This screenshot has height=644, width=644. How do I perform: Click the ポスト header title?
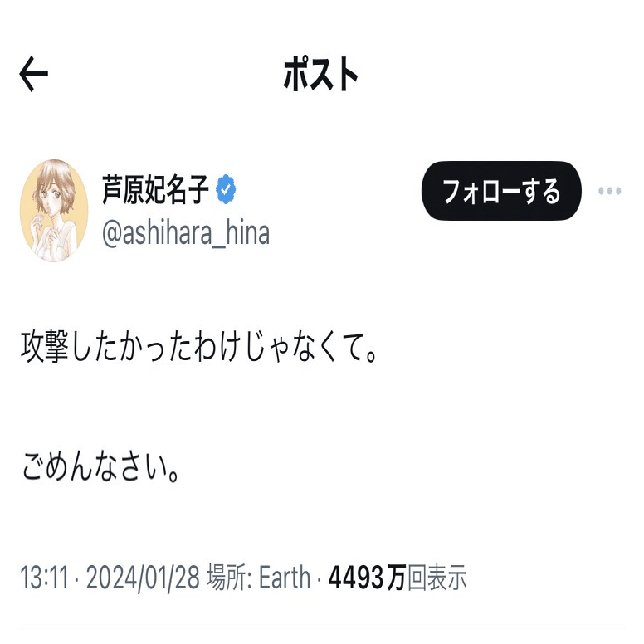pos(320,75)
